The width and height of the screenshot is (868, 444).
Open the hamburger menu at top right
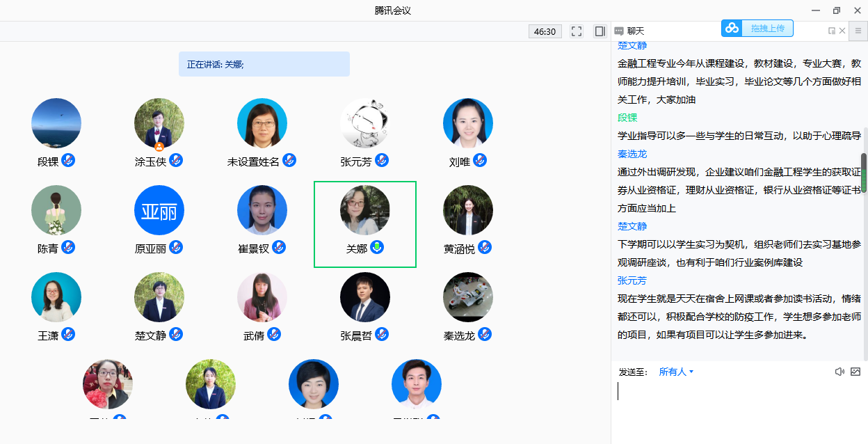tap(858, 31)
